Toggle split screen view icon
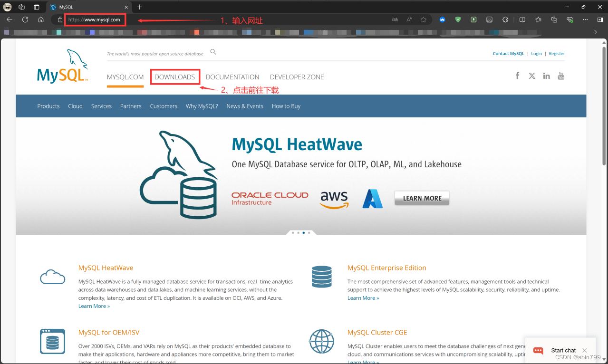 (522, 19)
